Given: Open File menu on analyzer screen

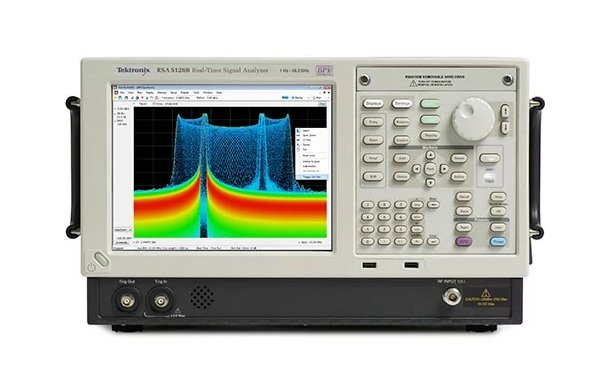Looking at the screenshot, I should [122, 93].
